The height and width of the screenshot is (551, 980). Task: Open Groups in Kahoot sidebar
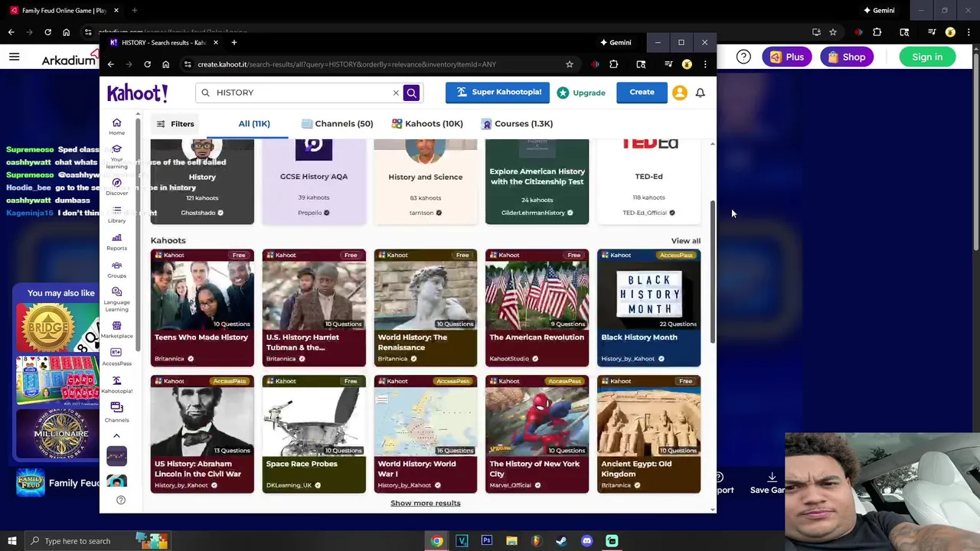116,269
